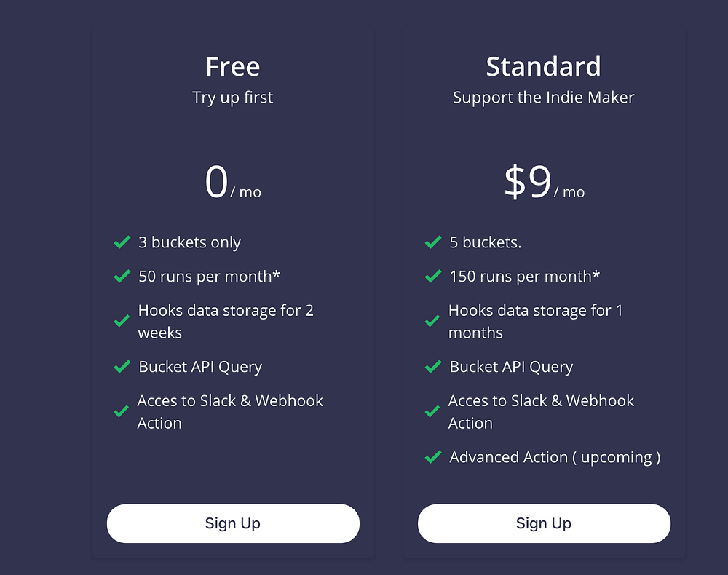Click the Sign Up button under Free plan

[233, 523]
